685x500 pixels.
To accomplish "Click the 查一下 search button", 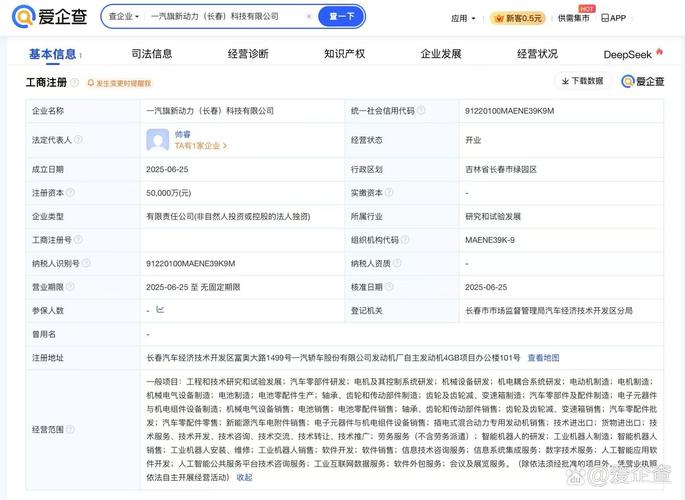I will pos(341,17).
